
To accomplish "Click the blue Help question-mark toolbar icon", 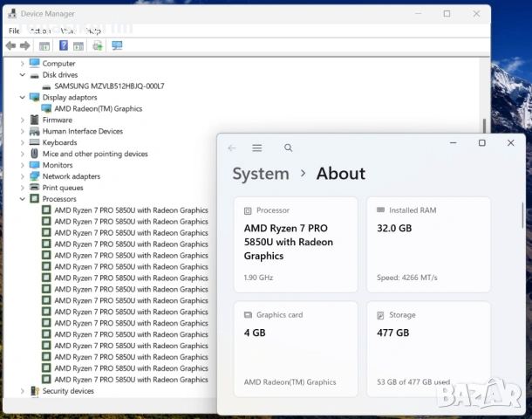I will [x=64, y=45].
